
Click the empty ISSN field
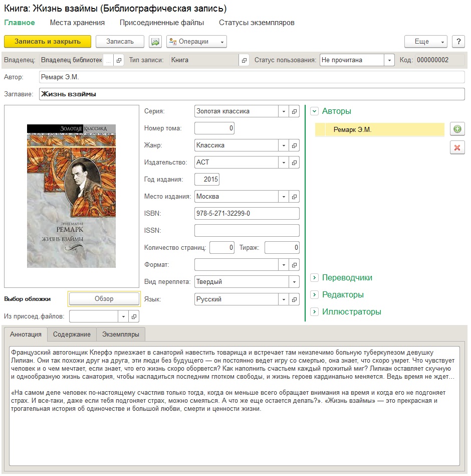point(247,230)
